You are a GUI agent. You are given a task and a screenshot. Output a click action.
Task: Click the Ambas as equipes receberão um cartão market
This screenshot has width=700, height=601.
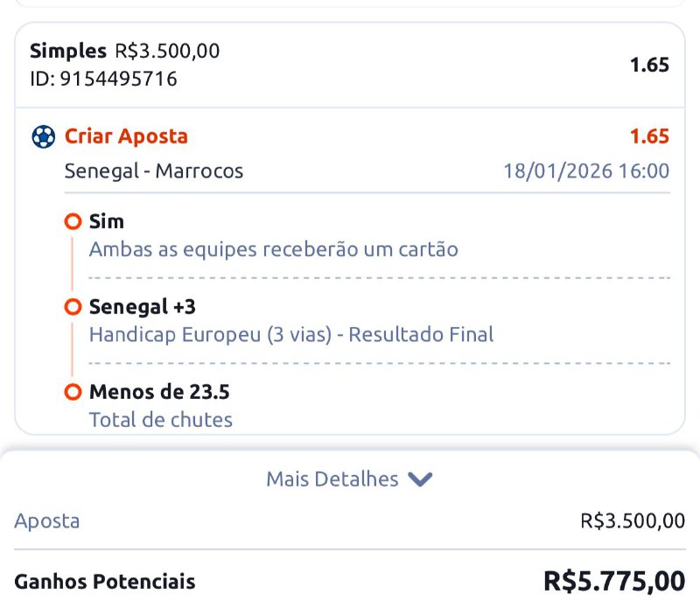(273, 249)
